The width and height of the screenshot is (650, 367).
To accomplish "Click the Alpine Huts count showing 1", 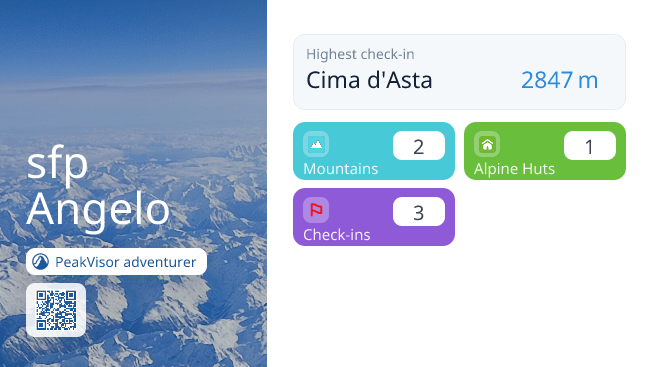I will tap(589, 146).
